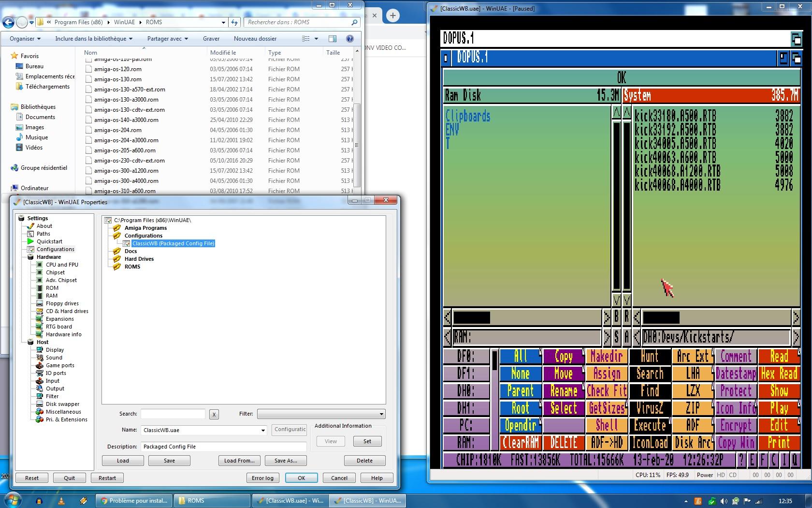Click the Rechercher dans ROMS search box
Image resolution: width=812 pixels, height=508 pixels.
(302, 22)
